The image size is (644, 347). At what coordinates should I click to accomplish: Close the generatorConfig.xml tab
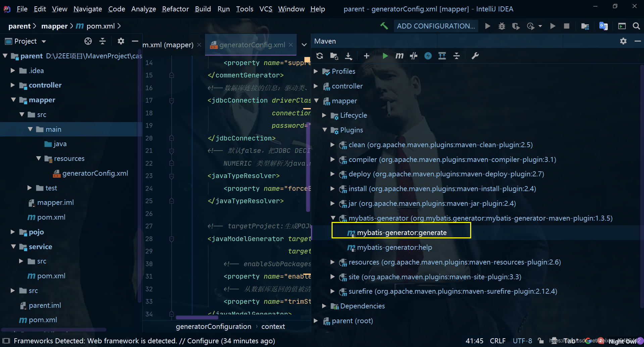(x=291, y=45)
